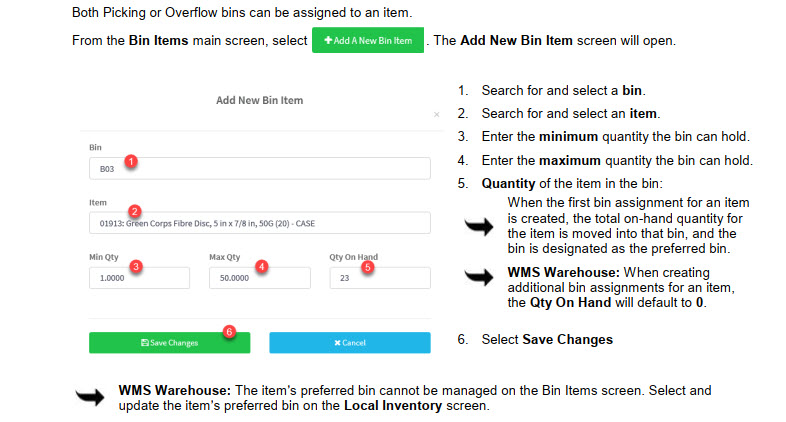Screen dimensions: 786x422
Task: Select the Qty On Hand field
Action: click(x=380, y=279)
